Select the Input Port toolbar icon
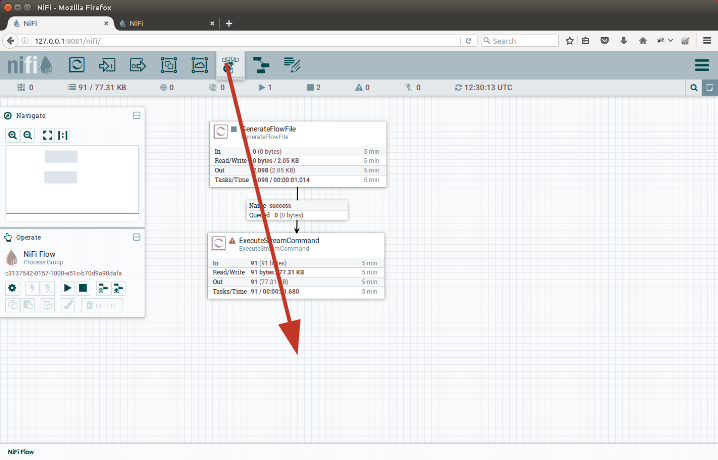The width and height of the screenshot is (718, 460). (x=108, y=65)
